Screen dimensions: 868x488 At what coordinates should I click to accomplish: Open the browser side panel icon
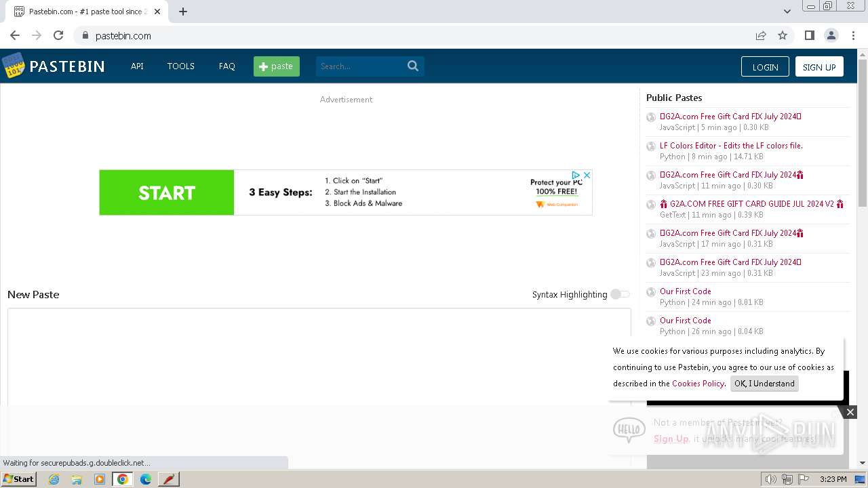coord(809,35)
